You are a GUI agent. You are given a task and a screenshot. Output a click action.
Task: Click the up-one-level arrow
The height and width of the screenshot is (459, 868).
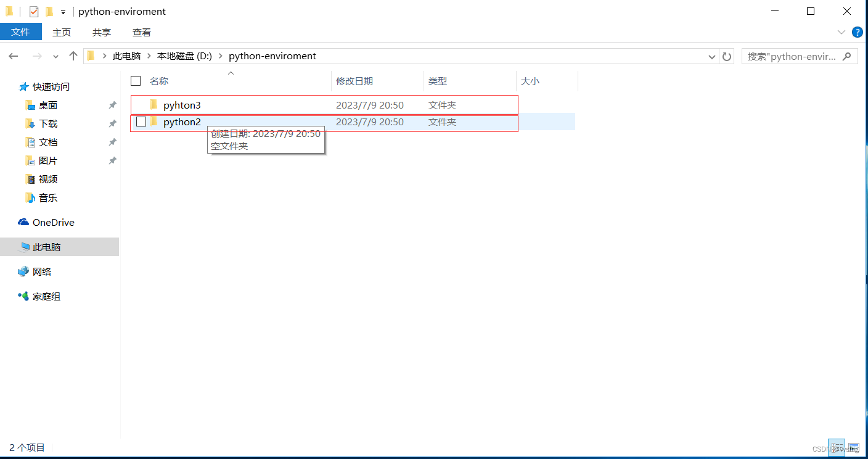tap(73, 56)
